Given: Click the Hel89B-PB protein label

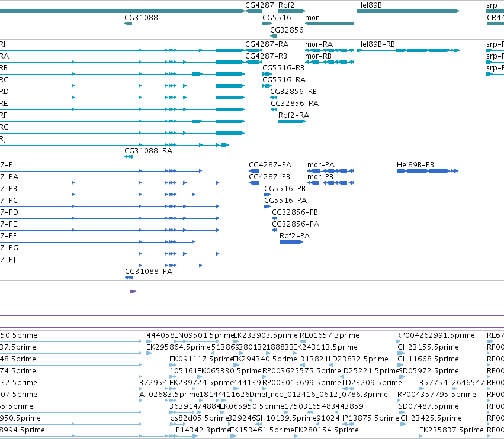Looking at the screenshot, I should pyautogui.click(x=415, y=165).
